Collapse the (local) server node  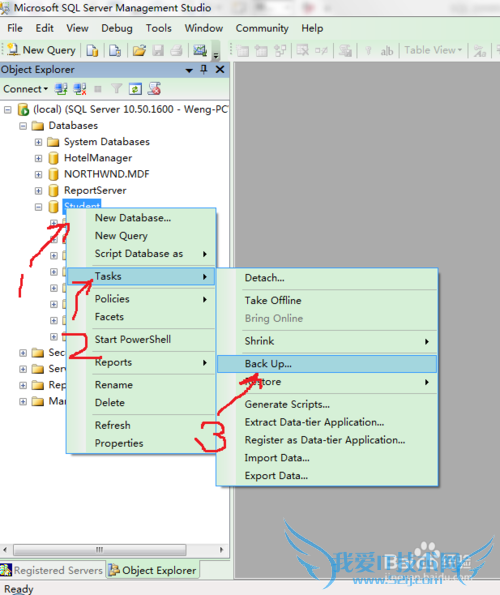(x=8, y=110)
